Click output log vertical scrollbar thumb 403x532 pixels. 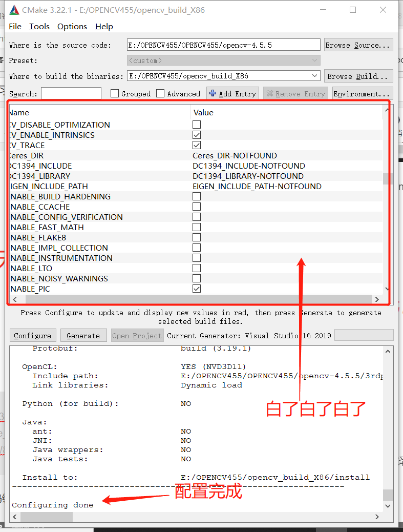[388, 495]
